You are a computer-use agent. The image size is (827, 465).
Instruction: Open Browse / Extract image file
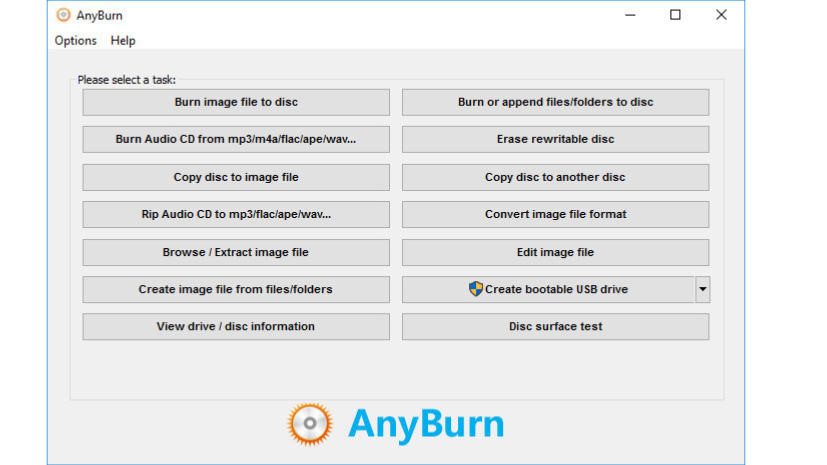click(x=236, y=252)
